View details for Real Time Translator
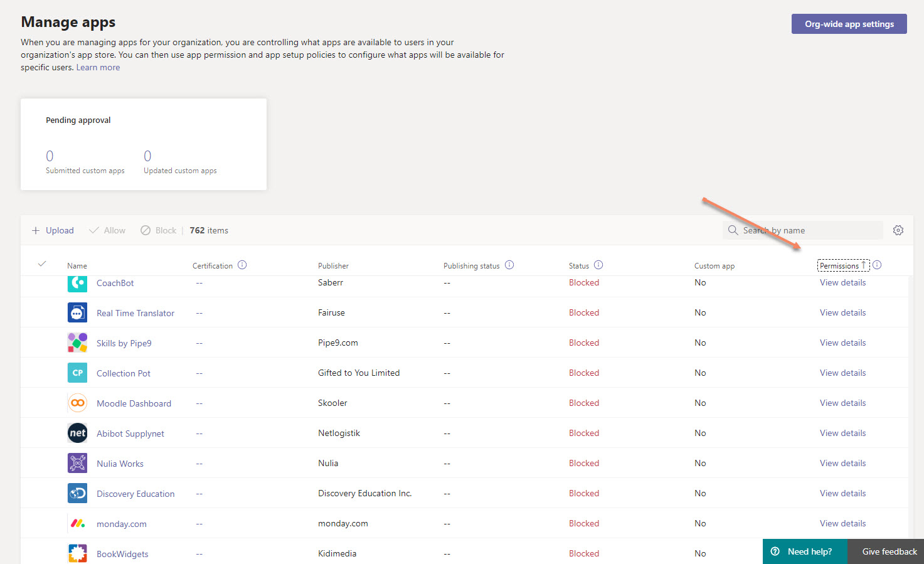 (x=842, y=312)
